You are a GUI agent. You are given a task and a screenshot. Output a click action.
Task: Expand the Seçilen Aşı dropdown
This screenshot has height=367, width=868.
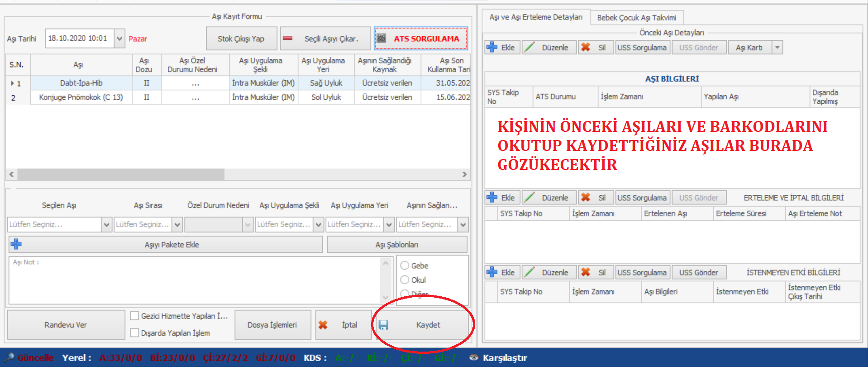click(106, 224)
